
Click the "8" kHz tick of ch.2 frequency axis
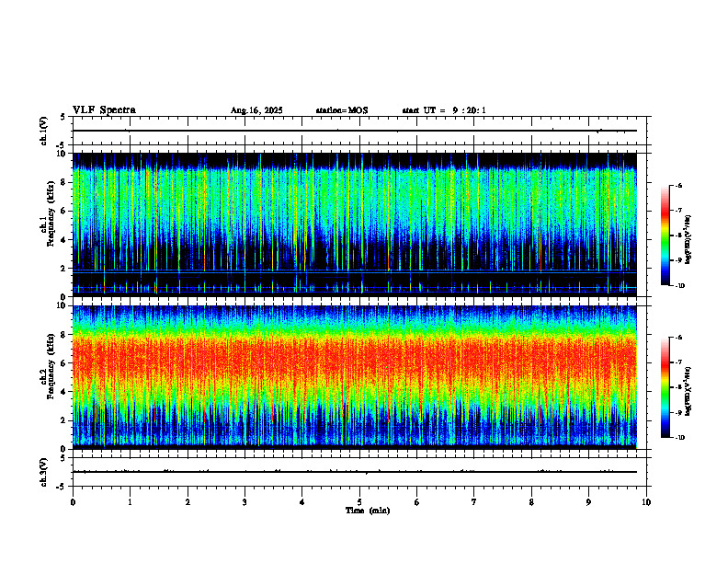(64, 335)
